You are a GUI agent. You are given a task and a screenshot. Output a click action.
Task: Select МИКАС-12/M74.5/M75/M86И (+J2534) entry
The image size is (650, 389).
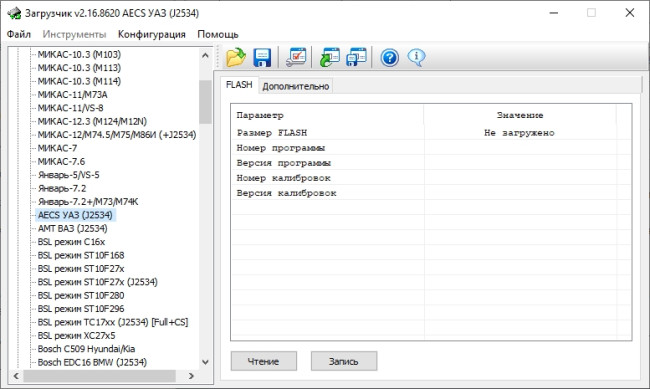[117, 134]
